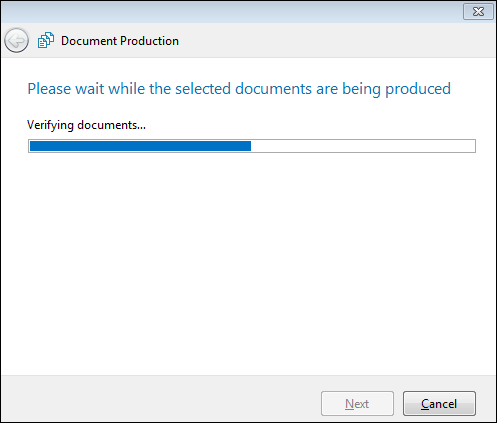
Task: Click the blank white content area below progress
Action: tap(248, 263)
